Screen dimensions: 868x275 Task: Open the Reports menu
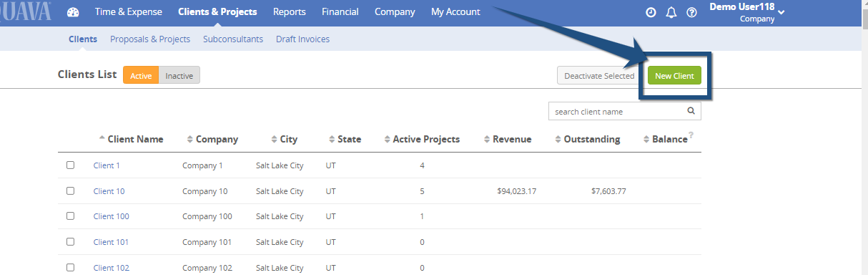coord(289,12)
